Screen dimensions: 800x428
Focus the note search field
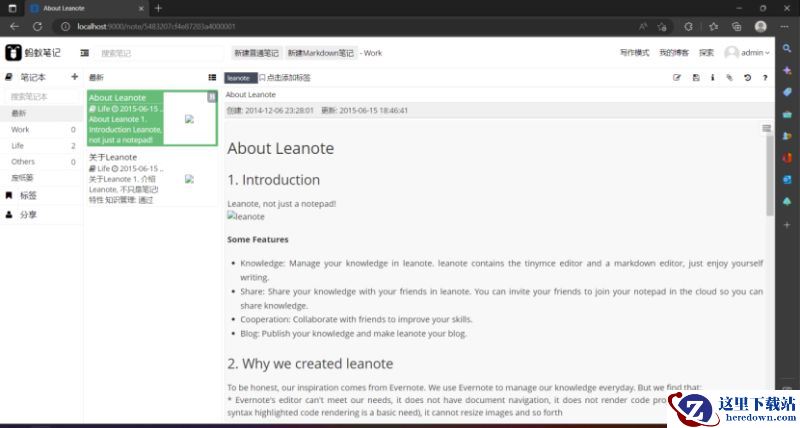pos(158,53)
